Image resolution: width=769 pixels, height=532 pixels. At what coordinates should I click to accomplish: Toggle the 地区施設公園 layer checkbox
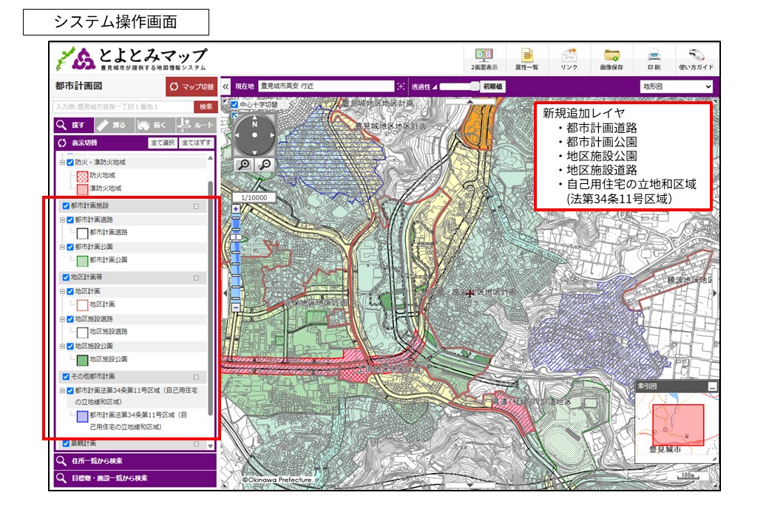(70, 346)
